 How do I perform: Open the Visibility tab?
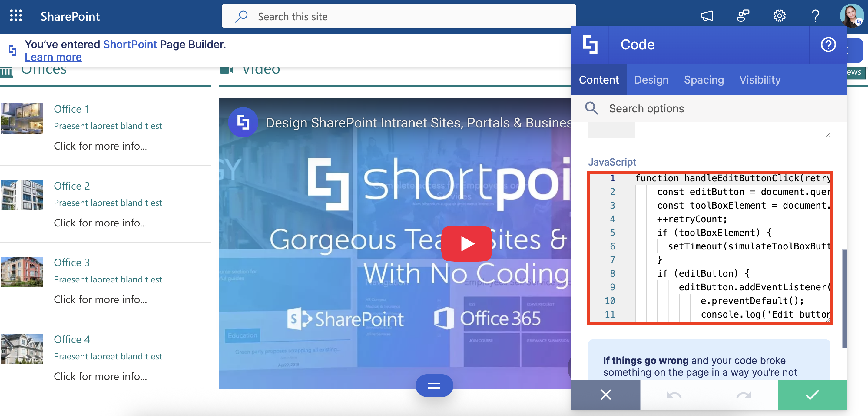click(x=760, y=80)
